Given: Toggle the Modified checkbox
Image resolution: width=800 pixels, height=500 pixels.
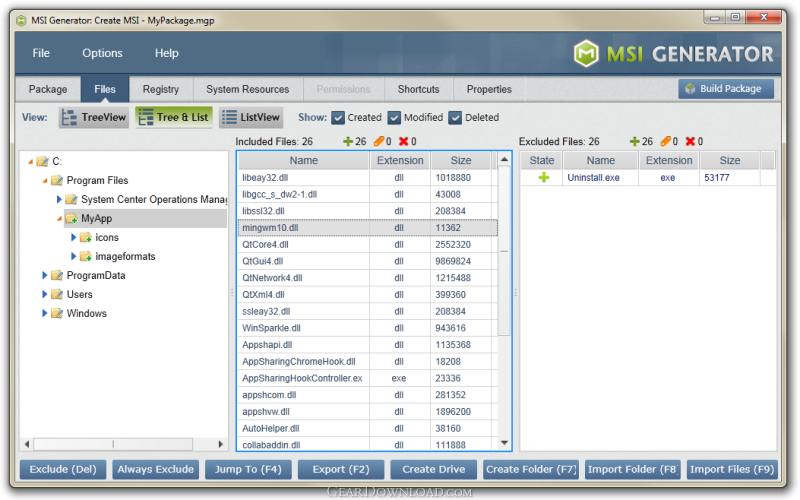Looking at the screenshot, I should point(394,118).
